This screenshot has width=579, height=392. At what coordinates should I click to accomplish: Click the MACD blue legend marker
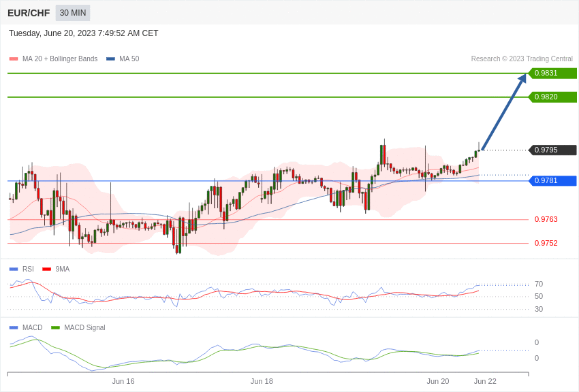pos(14,328)
